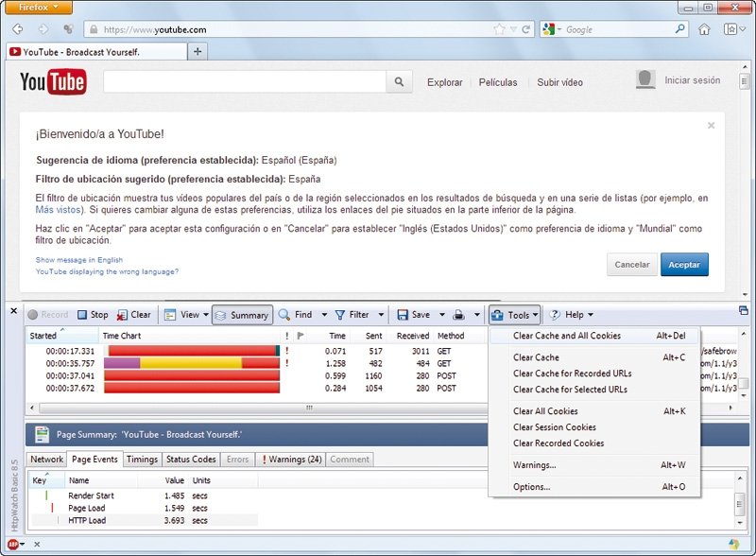Collapse the Tools menu button

click(x=514, y=315)
